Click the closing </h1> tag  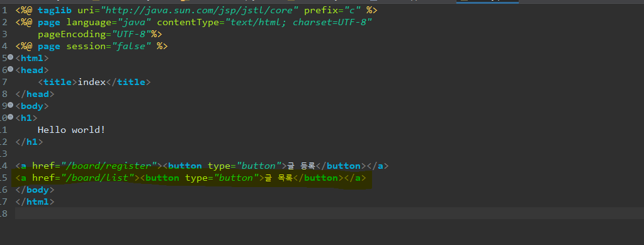click(29, 142)
